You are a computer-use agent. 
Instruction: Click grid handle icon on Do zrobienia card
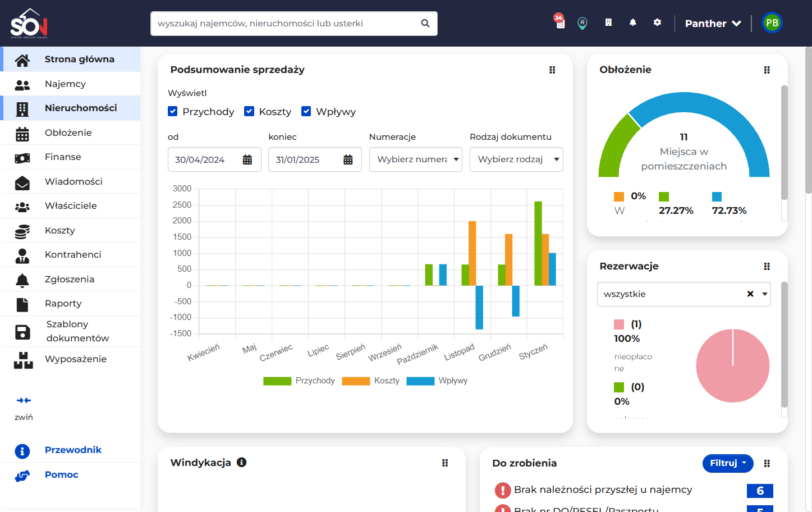[x=767, y=464]
